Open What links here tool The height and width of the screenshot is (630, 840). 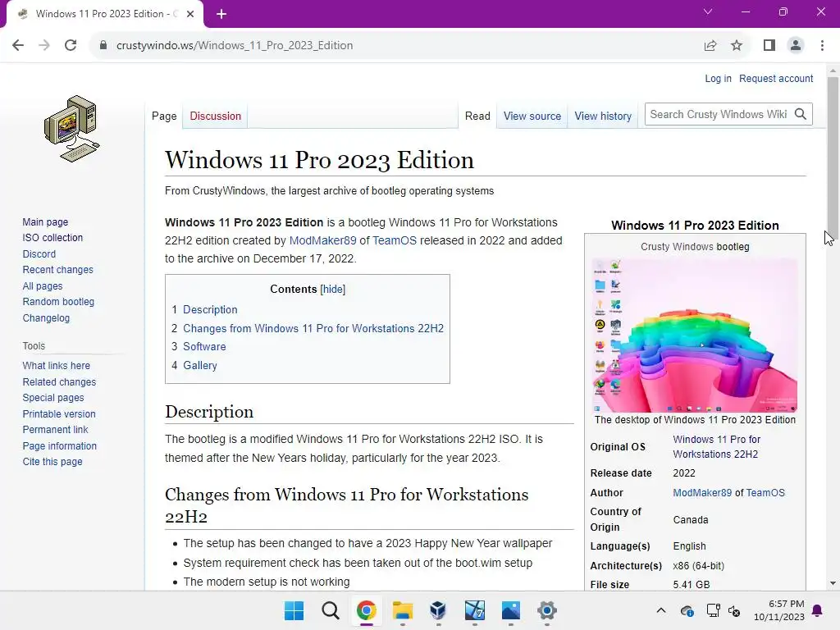coord(57,365)
